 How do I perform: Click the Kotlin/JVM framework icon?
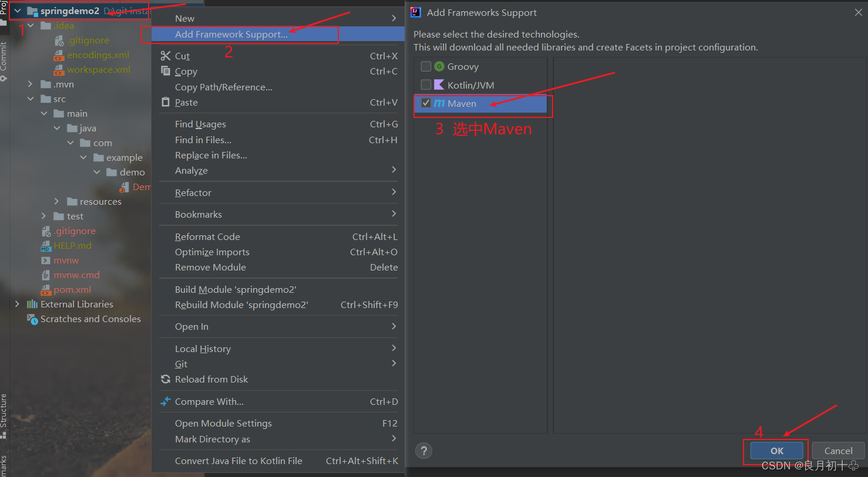tap(439, 85)
